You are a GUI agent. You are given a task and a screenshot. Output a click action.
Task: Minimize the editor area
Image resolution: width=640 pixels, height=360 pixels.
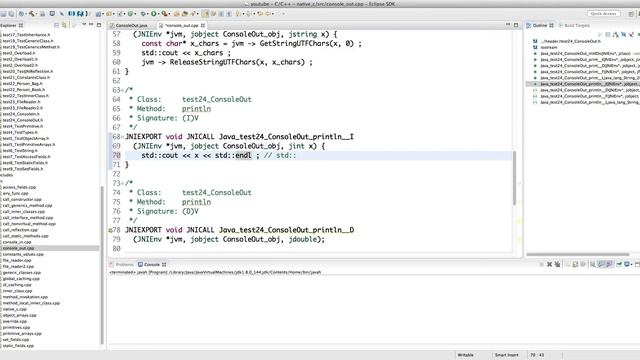point(508,25)
